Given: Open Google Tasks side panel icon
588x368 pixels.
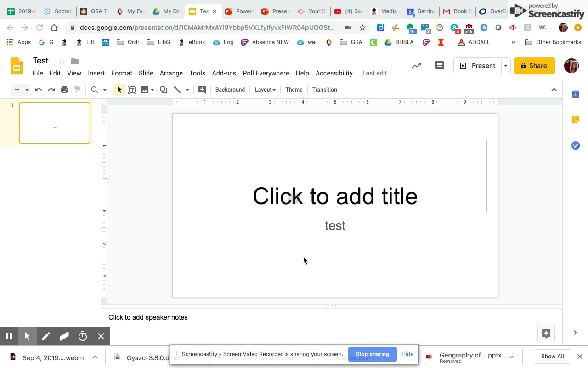Looking at the screenshot, I should [x=575, y=145].
